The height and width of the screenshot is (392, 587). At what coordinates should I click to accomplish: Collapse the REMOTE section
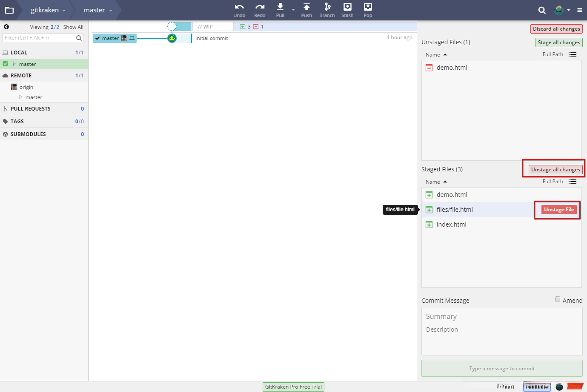tap(44, 75)
